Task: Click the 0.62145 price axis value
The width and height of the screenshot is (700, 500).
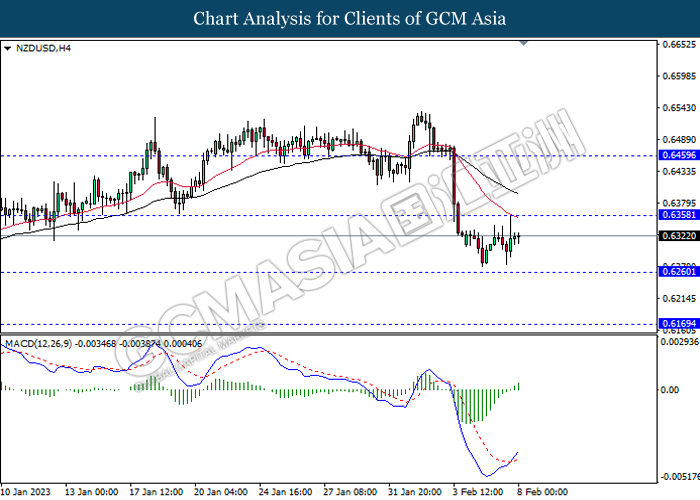Action: tap(679, 299)
